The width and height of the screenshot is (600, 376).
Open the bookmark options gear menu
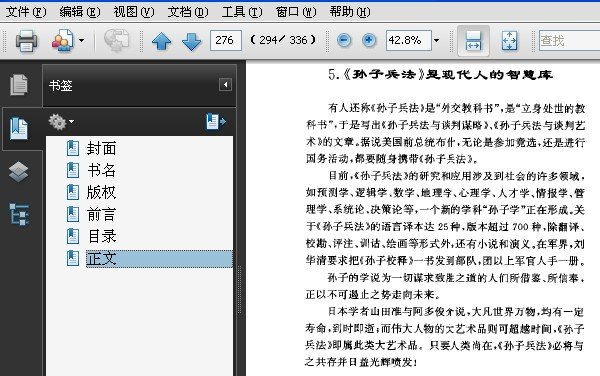pos(61,122)
